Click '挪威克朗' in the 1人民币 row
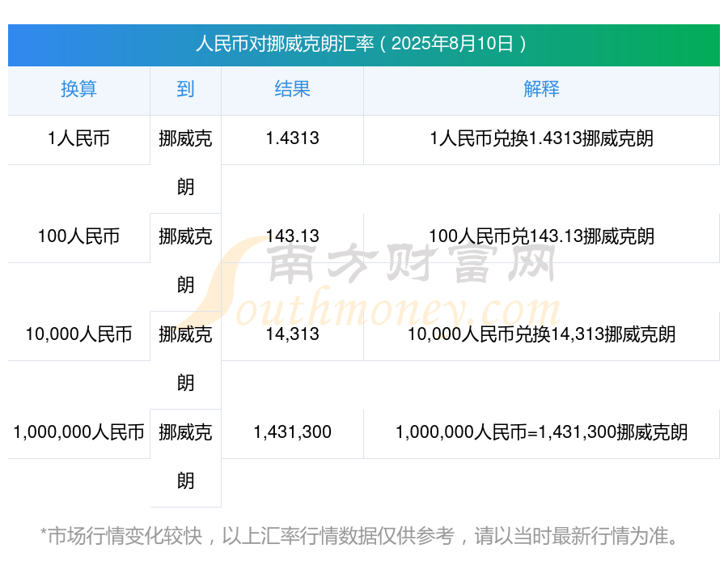 tap(185, 163)
